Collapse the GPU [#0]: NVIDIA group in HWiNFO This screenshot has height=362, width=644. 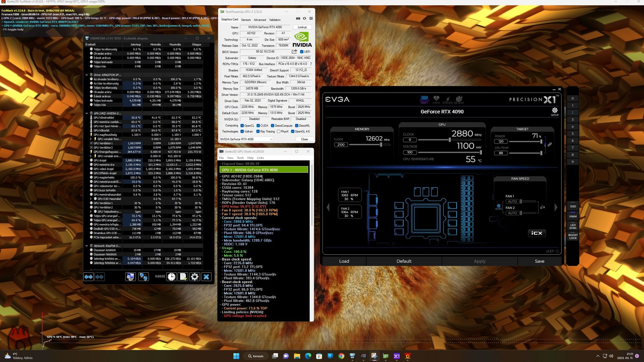pyautogui.click(x=87, y=113)
